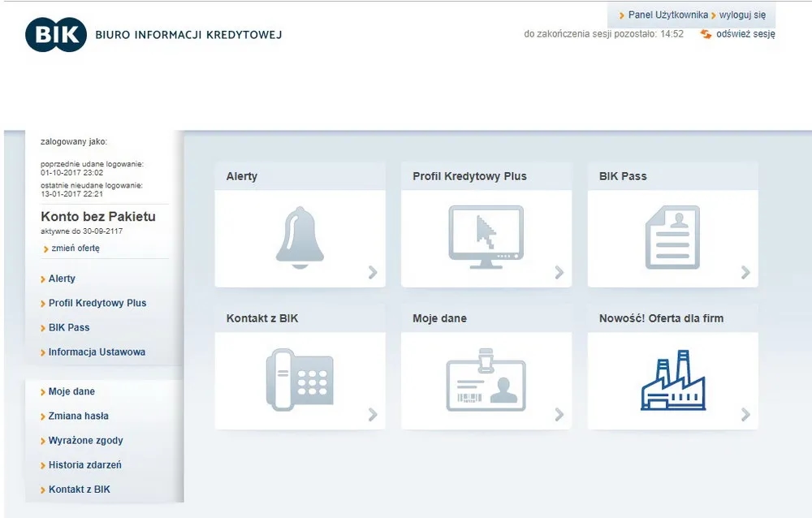Click the ID badge icon in Moje dane tile
812x518 pixels.
(x=486, y=380)
